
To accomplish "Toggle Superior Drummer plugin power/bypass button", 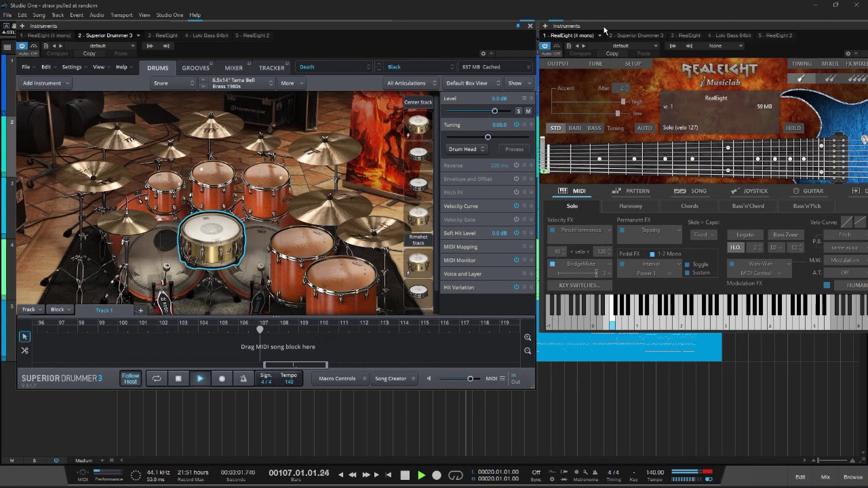I will coord(22,46).
